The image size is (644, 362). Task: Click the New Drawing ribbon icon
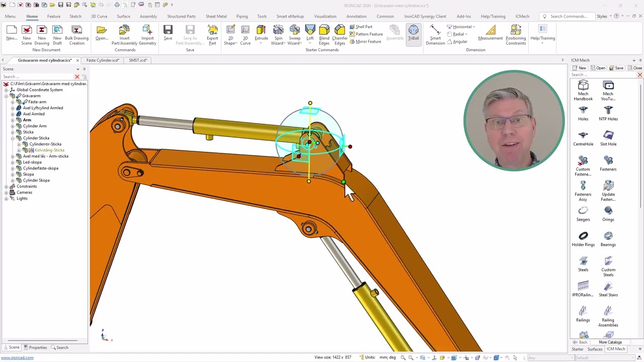coord(42,35)
